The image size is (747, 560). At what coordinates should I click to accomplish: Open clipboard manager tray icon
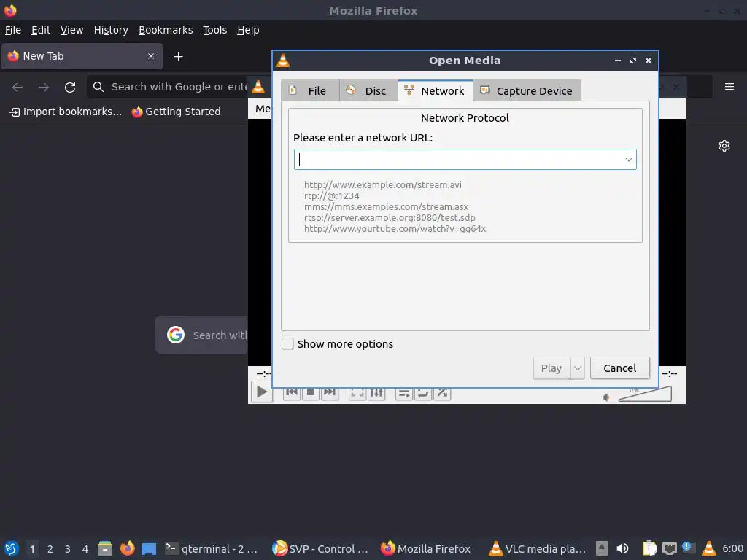(649, 548)
